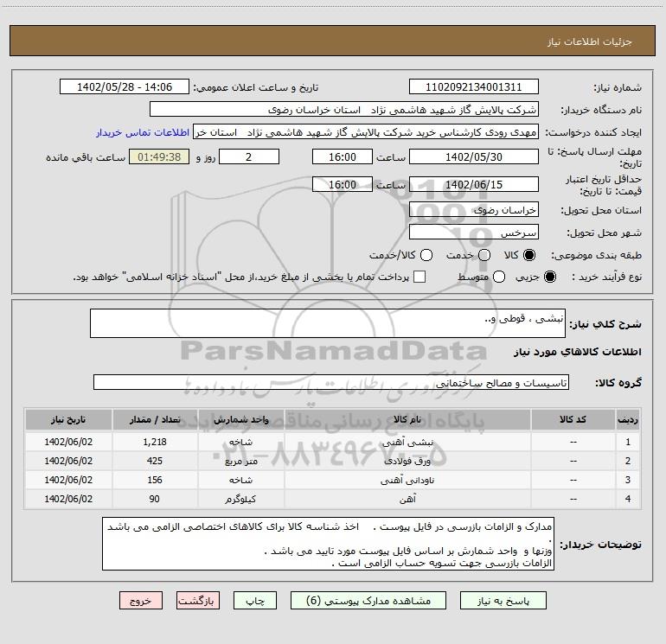Select the متوسط purchase type radio

(499, 277)
